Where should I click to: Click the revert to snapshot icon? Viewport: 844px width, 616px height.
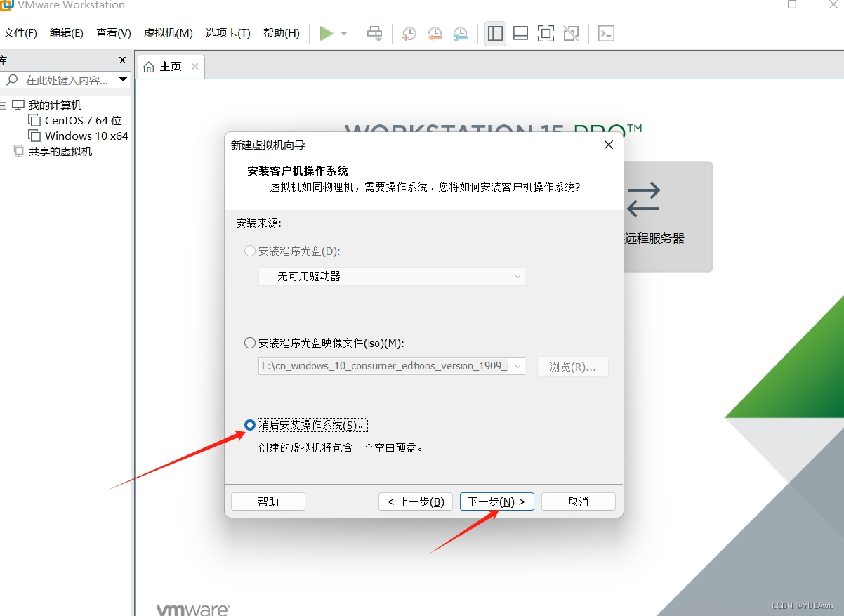tap(435, 33)
